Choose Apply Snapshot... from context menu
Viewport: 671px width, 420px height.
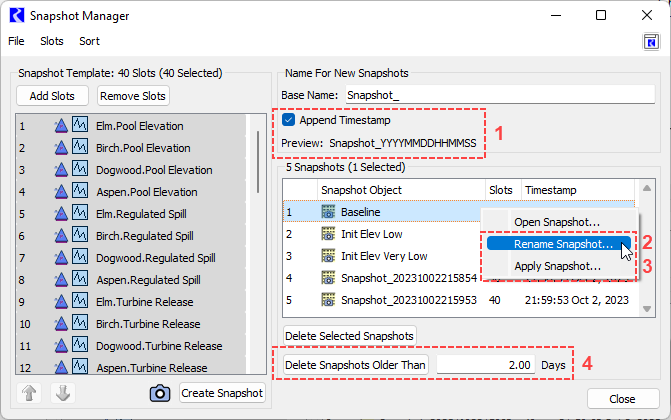click(557, 266)
